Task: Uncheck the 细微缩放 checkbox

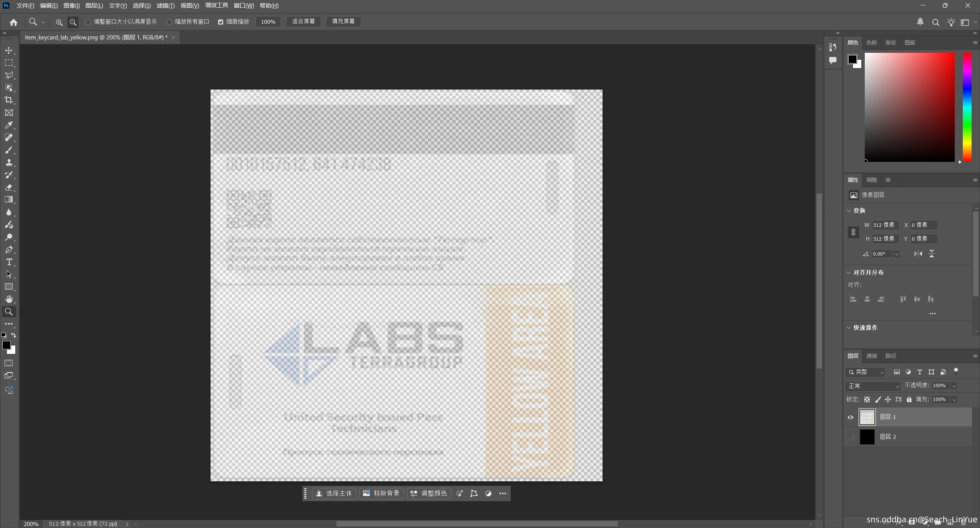Action: coord(220,22)
